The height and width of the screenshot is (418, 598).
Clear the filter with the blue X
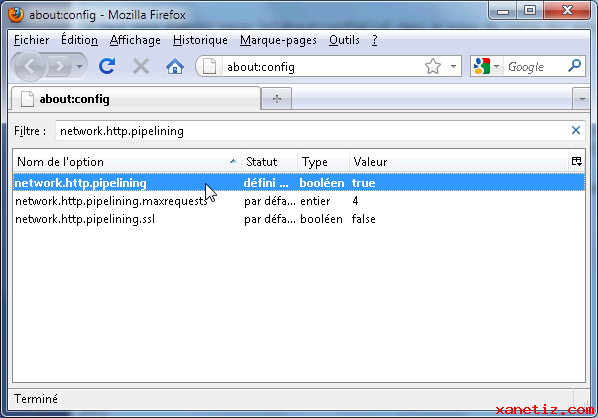576,130
